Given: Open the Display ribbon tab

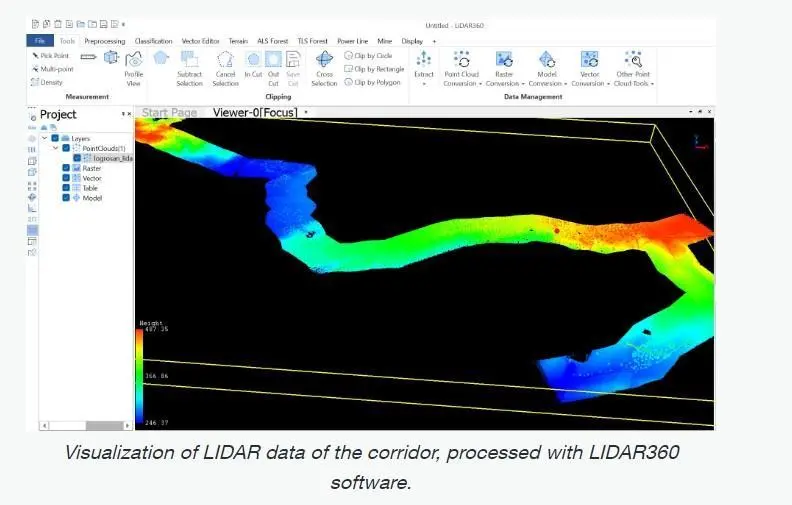Looking at the screenshot, I should click(x=412, y=41).
